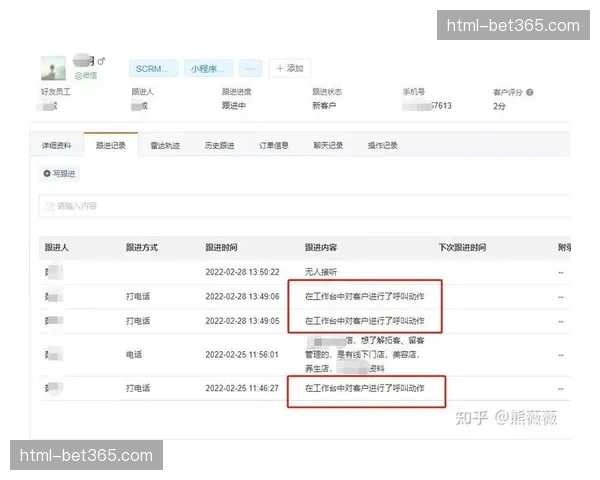Focus the 请输入内容 input field
Screen dimensions: 600x480
(x=305, y=206)
